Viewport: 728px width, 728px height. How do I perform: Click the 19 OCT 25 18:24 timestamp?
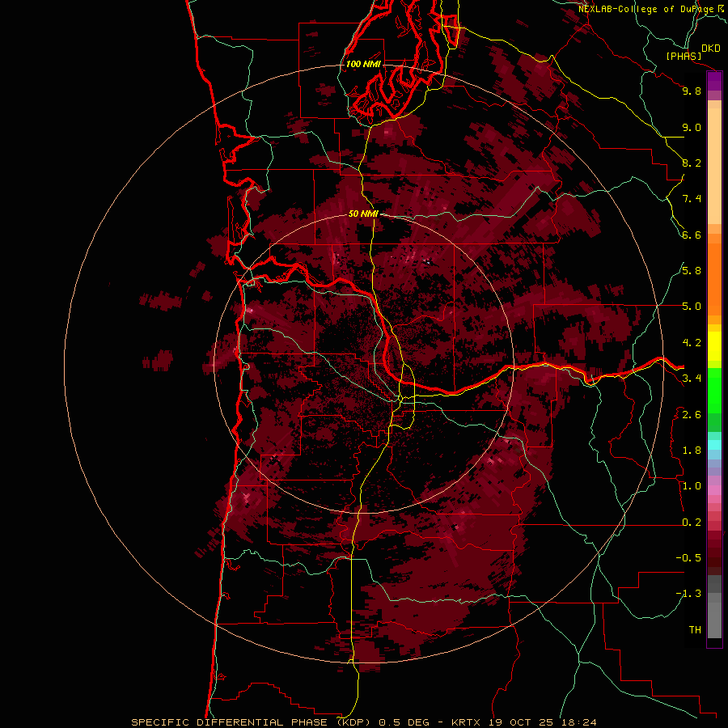[542, 722]
